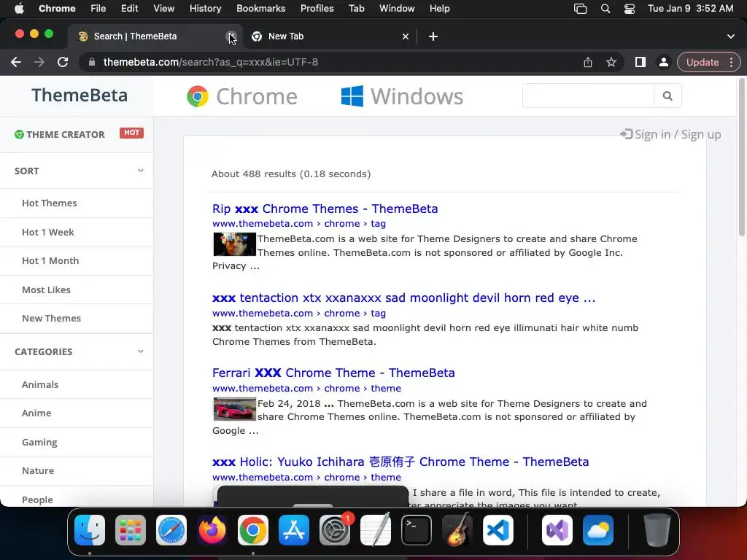Open the Anime category
The height and width of the screenshot is (560, 747).
click(36, 413)
